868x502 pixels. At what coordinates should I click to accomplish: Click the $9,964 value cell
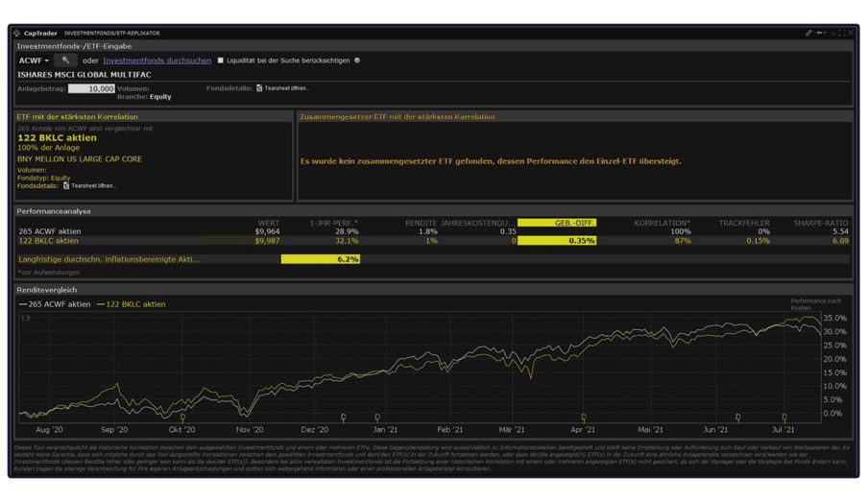pyautogui.click(x=267, y=232)
